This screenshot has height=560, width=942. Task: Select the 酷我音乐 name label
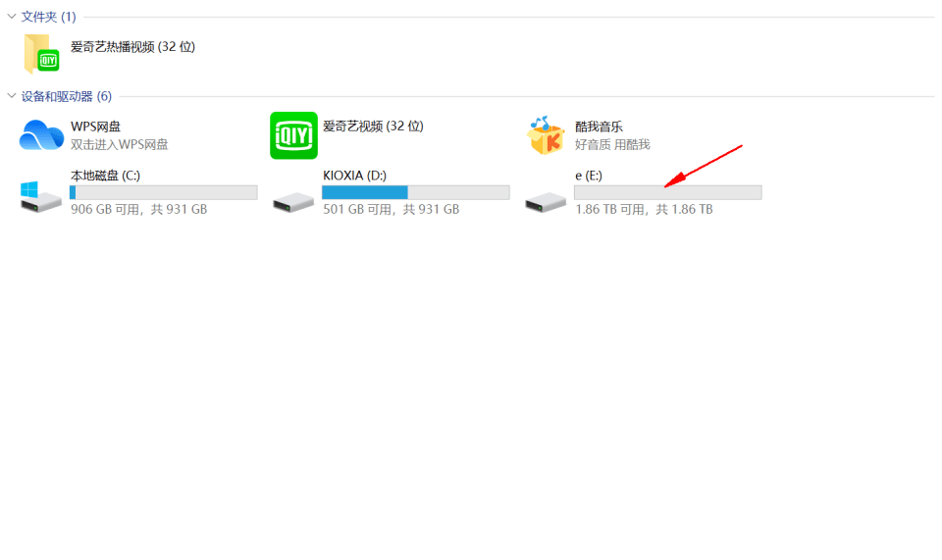(599, 127)
